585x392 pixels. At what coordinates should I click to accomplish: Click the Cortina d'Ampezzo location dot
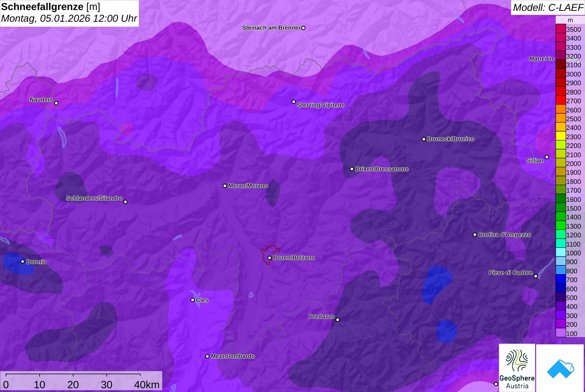[x=475, y=235]
